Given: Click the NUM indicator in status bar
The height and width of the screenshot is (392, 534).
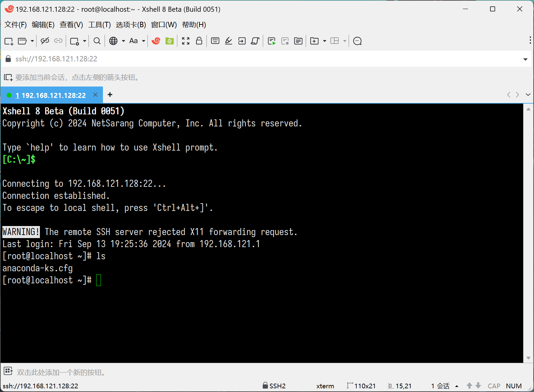Looking at the screenshot, I should coord(514,386).
